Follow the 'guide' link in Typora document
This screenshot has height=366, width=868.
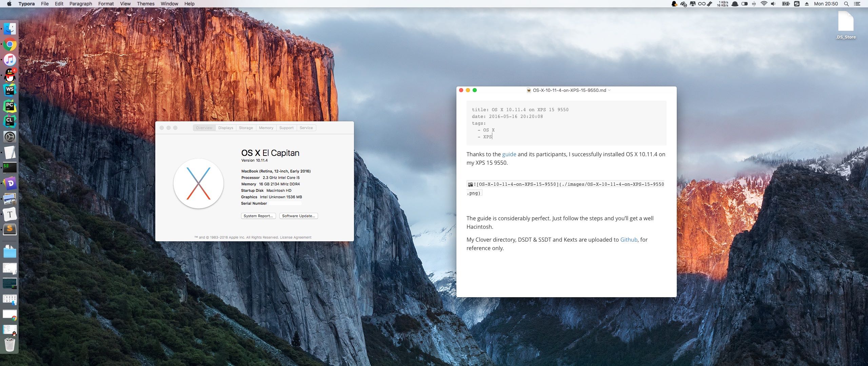pyautogui.click(x=509, y=154)
